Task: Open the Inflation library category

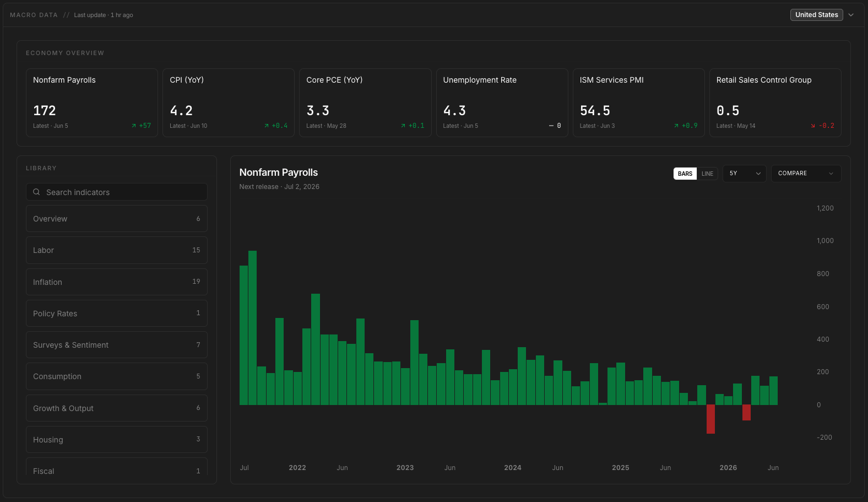Action: click(x=117, y=282)
